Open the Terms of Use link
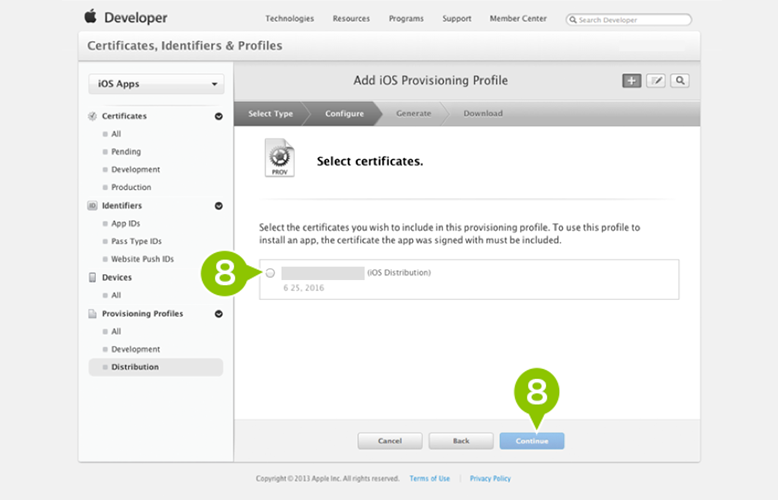 [430, 479]
